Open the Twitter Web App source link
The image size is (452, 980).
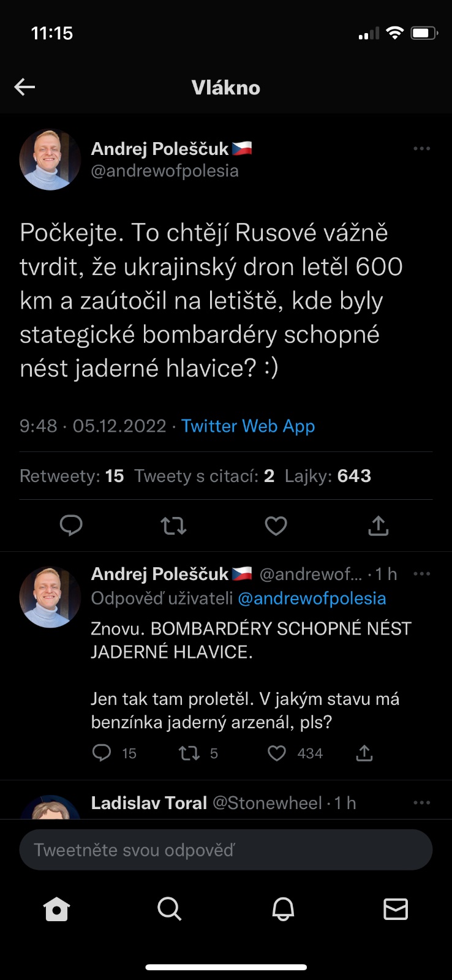click(x=248, y=426)
